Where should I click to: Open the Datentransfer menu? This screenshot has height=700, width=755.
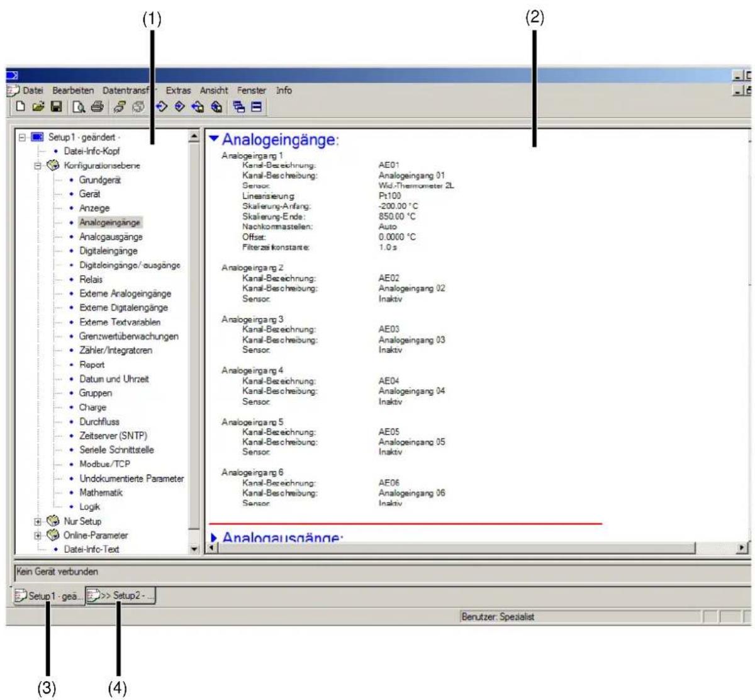(x=129, y=91)
